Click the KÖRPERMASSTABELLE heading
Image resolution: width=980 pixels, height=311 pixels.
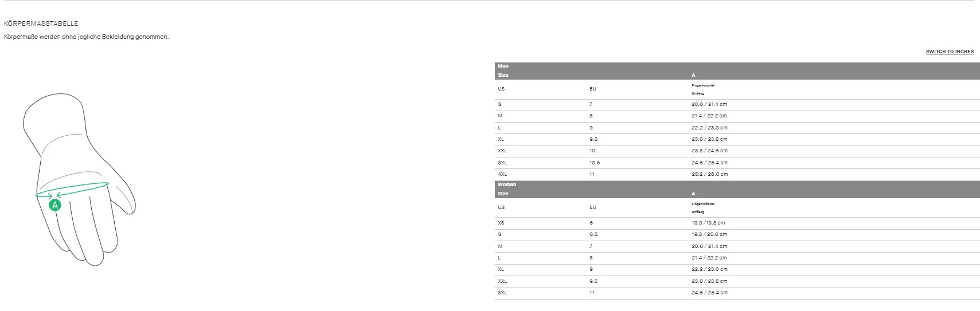pos(41,23)
